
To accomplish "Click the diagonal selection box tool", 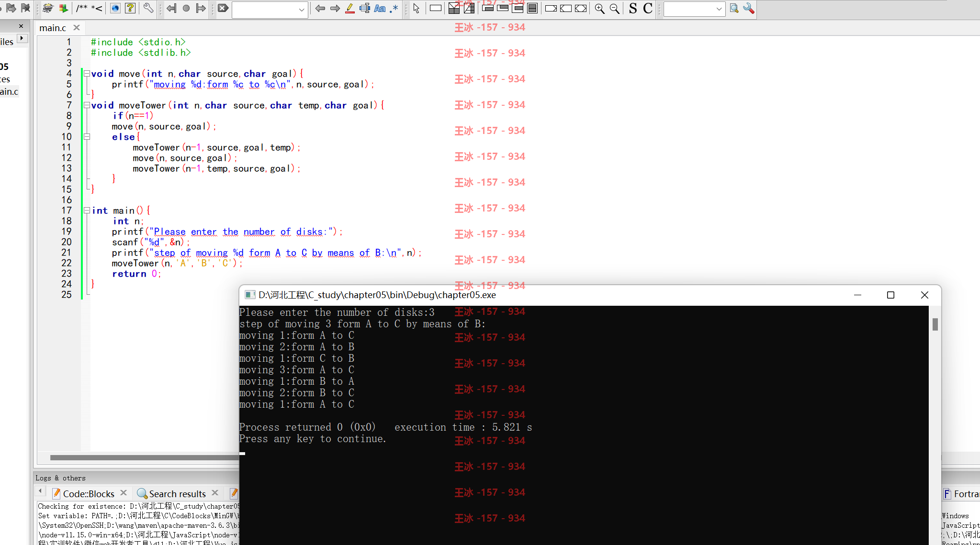I will tap(469, 8).
